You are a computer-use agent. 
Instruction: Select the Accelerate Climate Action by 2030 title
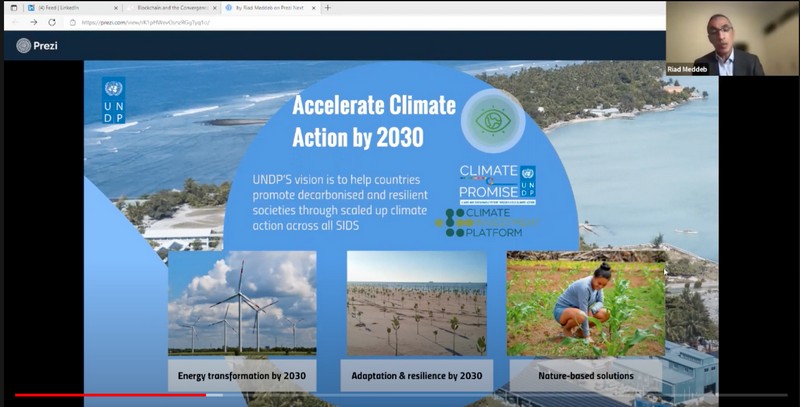374,120
